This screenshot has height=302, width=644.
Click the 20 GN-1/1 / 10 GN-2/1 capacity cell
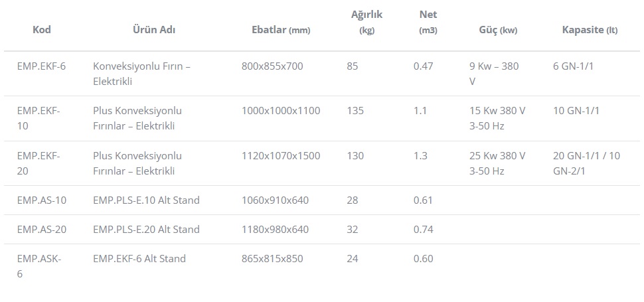tap(586, 163)
